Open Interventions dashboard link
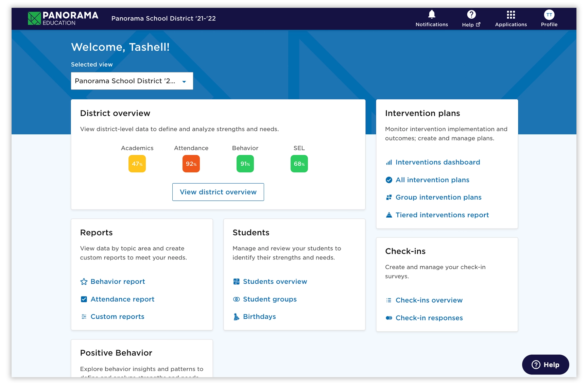Screen dimensions: 588x385 coord(438,162)
